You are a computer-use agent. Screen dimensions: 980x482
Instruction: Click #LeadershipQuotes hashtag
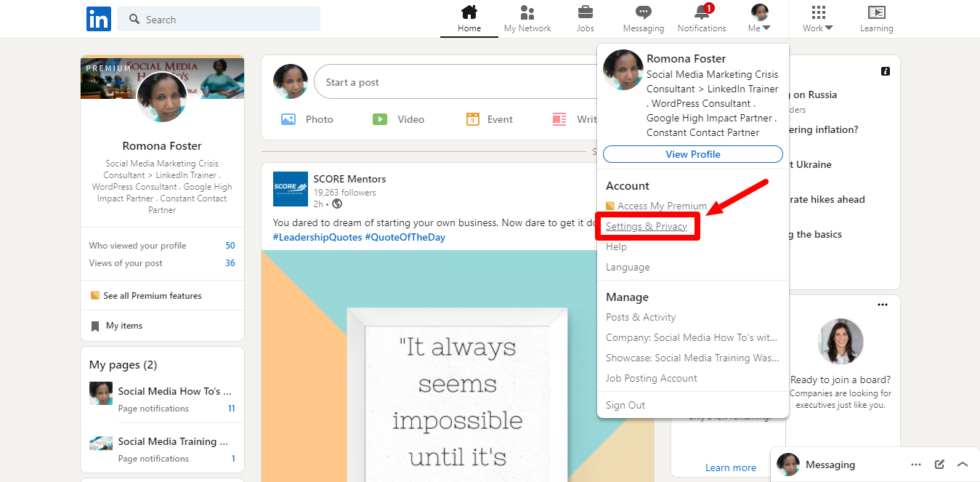(x=317, y=237)
